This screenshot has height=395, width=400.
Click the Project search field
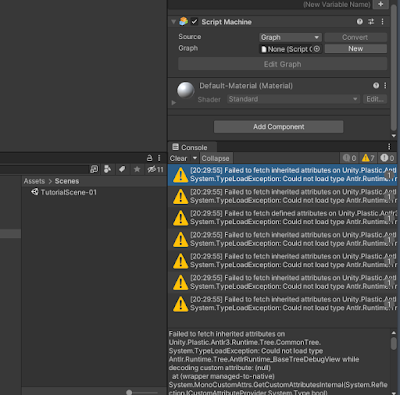tap(44, 169)
